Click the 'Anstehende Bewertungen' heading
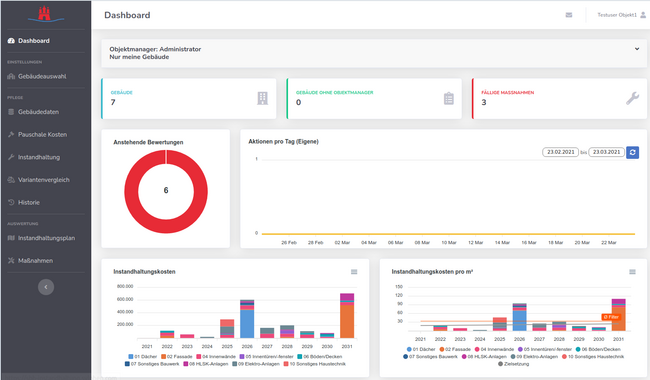 148,142
